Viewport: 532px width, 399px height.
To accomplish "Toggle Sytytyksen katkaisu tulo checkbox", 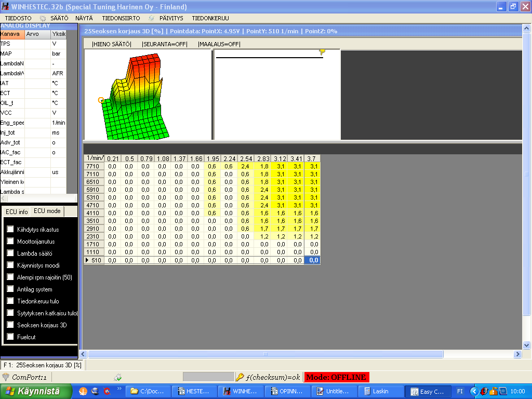I will [10, 313].
